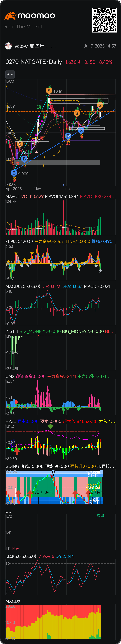Click the red down arrow beside 1.630
The image size is (121, 644).
point(79,62)
